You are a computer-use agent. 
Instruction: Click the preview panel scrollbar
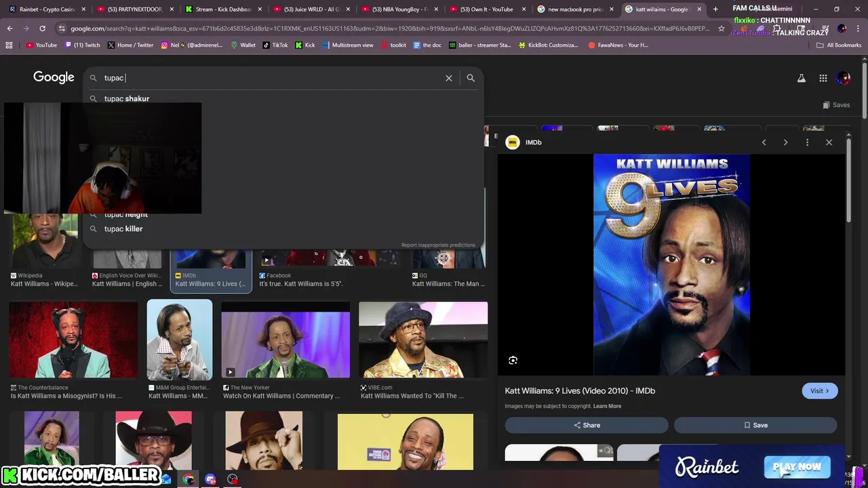pos(849,180)
